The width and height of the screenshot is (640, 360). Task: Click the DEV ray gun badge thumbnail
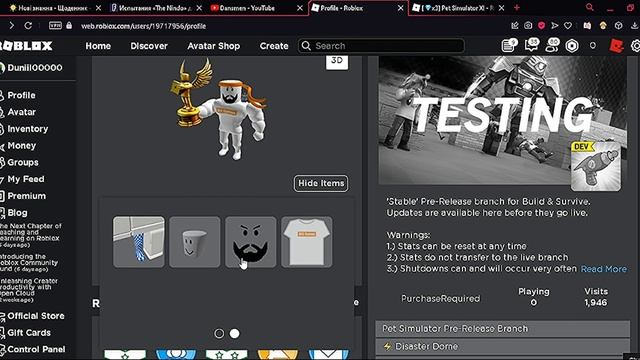(596, 167)
